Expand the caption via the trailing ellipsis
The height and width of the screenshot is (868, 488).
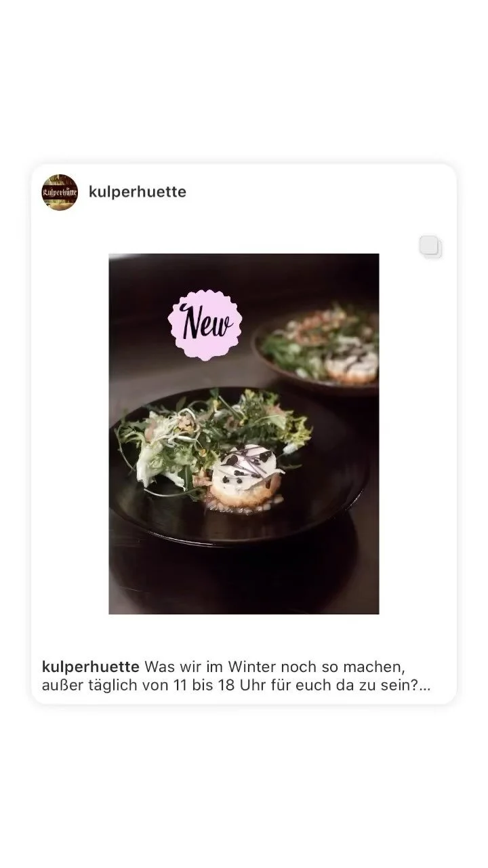point(424,685)
